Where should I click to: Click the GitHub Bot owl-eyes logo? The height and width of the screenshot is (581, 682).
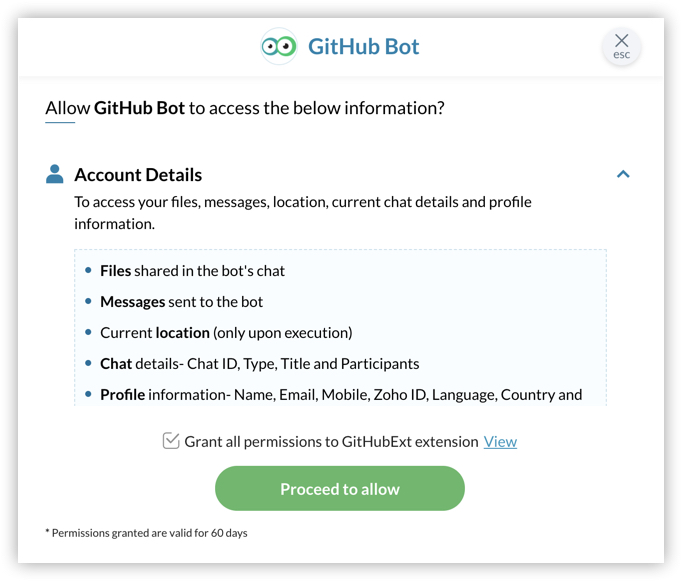[279, 47]
